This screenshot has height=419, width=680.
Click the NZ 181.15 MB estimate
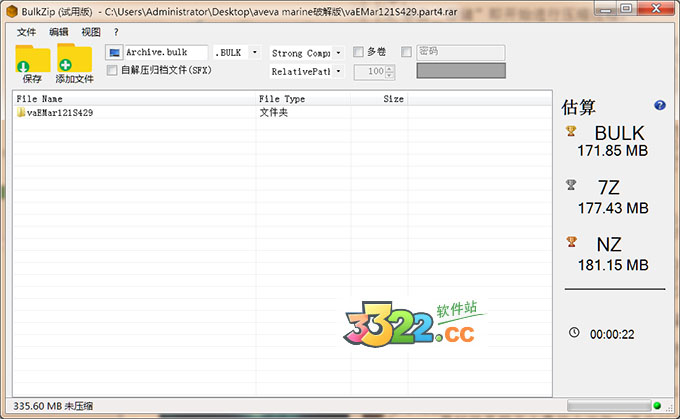coord(613,255)
